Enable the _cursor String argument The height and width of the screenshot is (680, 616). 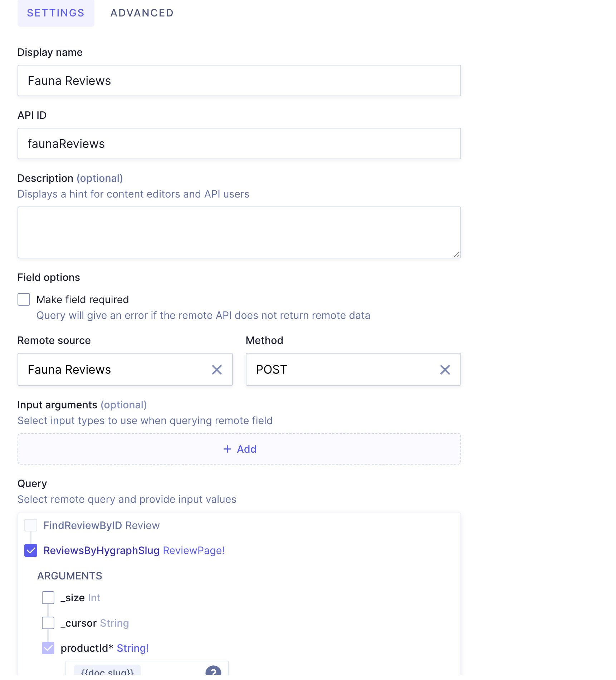coord(48,623)
